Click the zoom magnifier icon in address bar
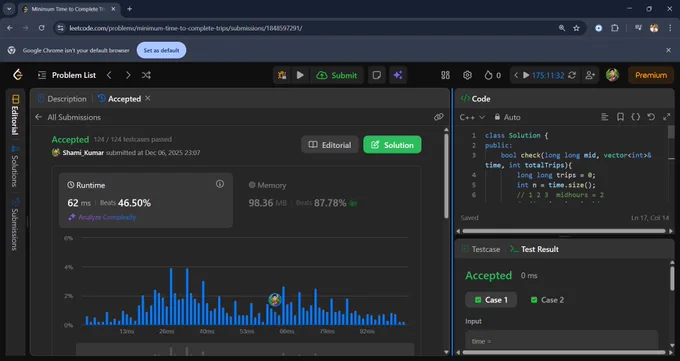Viewport: 680px width, 361px height. (x=562, y=28)
